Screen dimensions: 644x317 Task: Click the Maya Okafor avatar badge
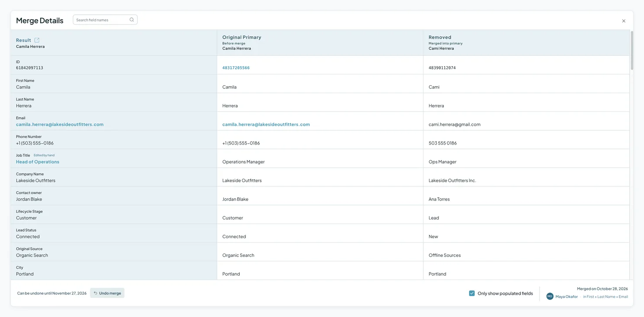pos(550,297)
